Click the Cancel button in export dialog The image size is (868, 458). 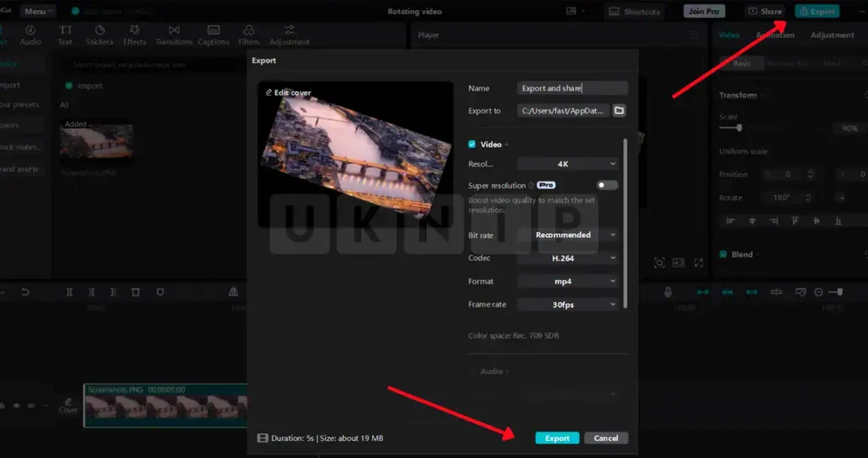click(x=606, y=438)
